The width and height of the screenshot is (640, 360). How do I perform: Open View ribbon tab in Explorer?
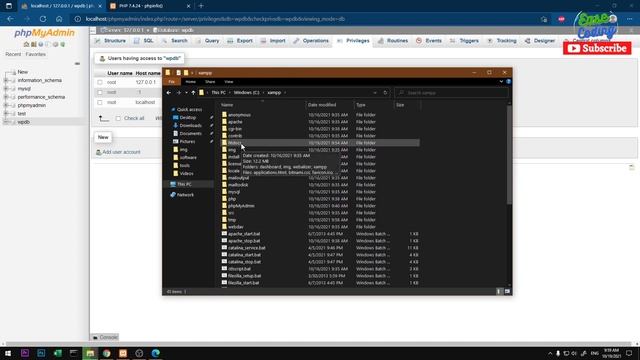click(x=229, y=82)
